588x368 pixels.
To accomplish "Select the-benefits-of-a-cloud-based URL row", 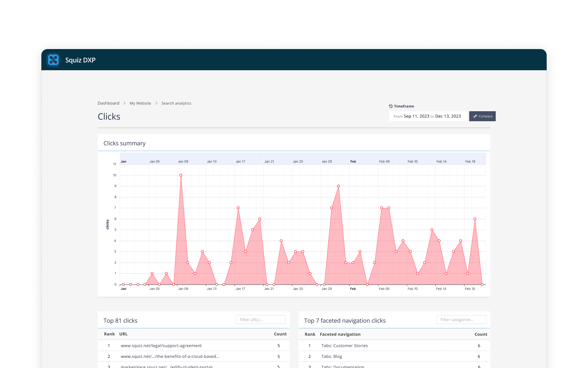I will point(194,356).
